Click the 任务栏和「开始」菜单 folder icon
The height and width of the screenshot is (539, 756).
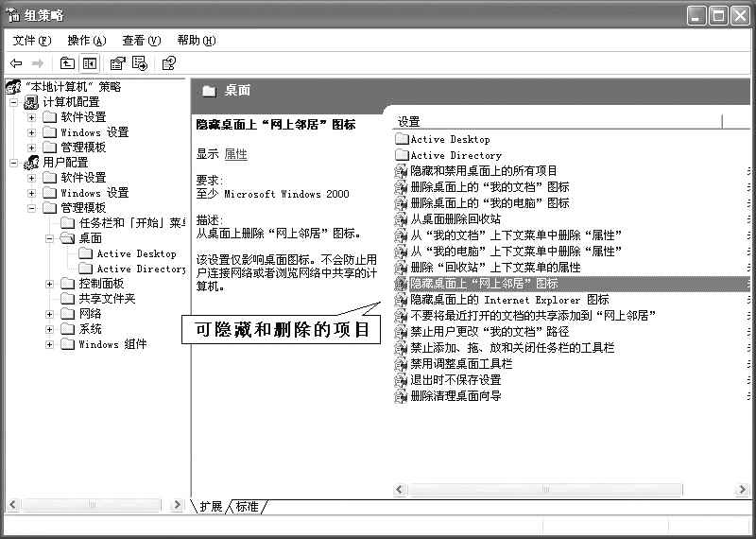67,223
